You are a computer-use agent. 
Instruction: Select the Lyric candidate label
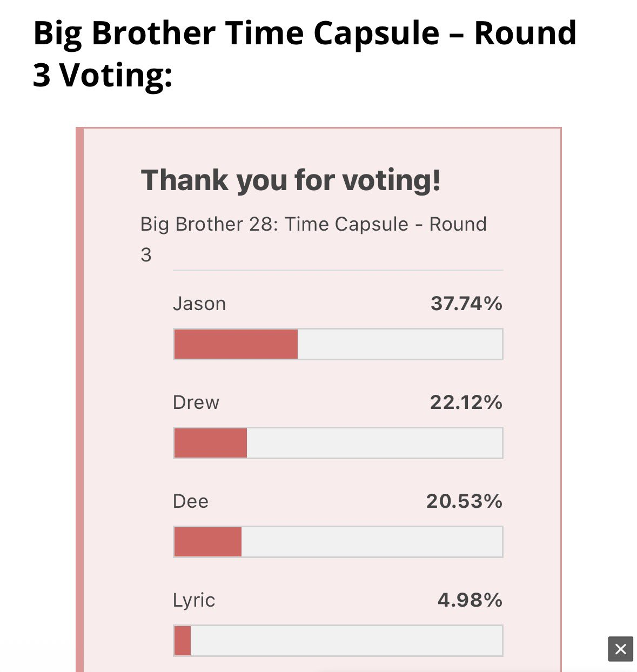pyautogui.click(x=194, y=601)
